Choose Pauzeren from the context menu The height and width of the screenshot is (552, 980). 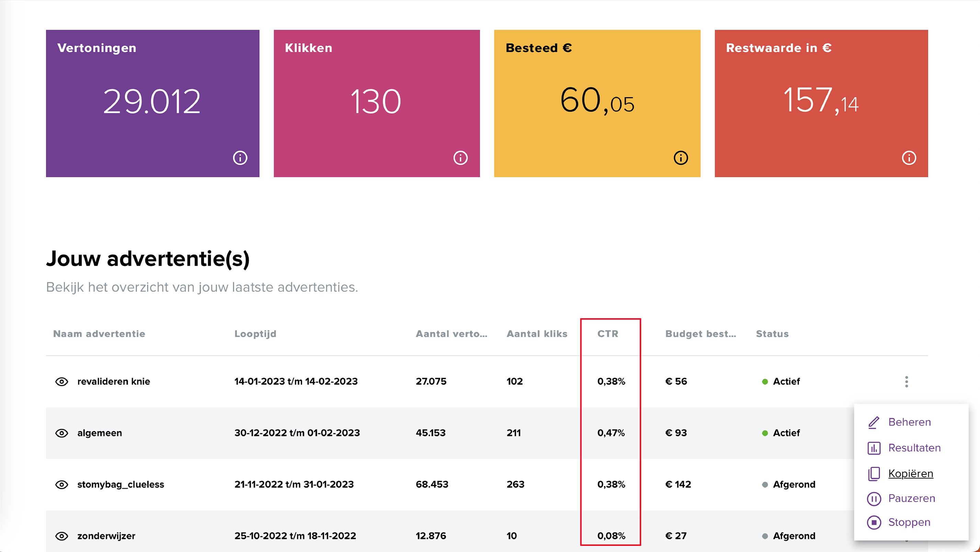pos(911,498)
